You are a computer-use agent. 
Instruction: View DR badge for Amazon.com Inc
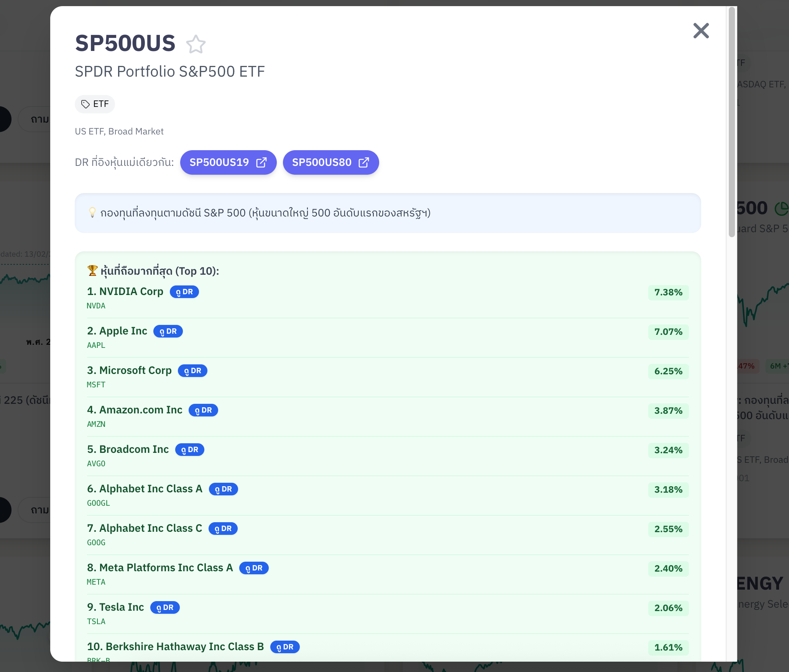point(203,410)
